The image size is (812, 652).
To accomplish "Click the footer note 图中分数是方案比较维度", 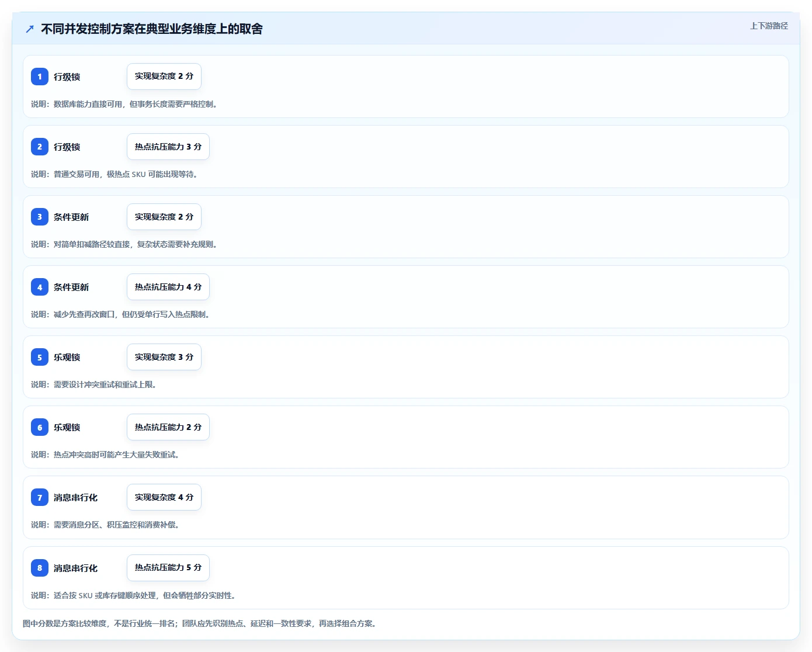I will coord(201,623).
